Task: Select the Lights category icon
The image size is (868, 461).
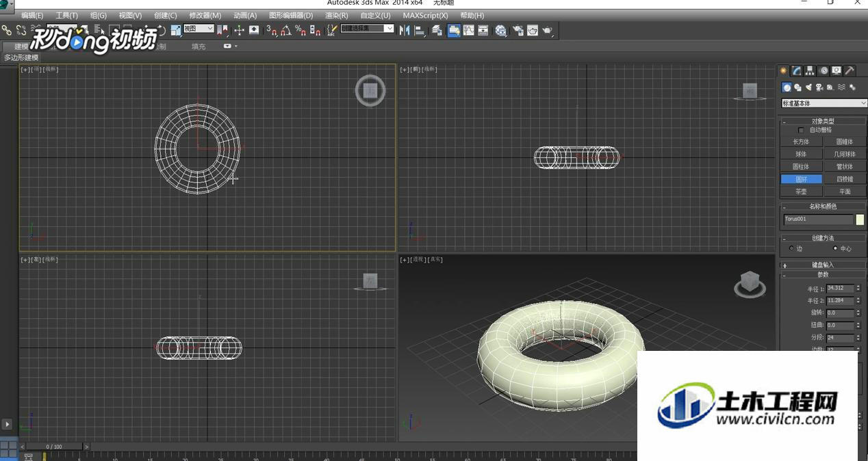Action: coord(808,88)
